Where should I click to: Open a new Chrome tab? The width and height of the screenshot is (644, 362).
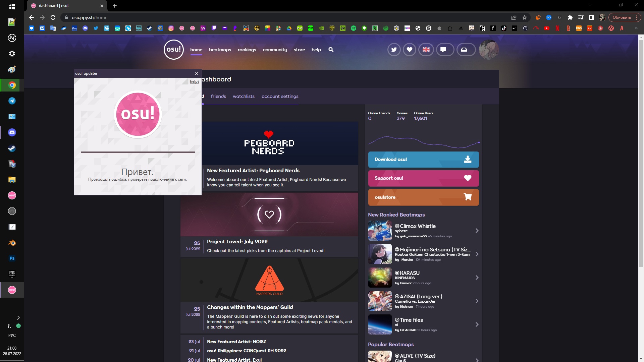click(x=115, y=6)
